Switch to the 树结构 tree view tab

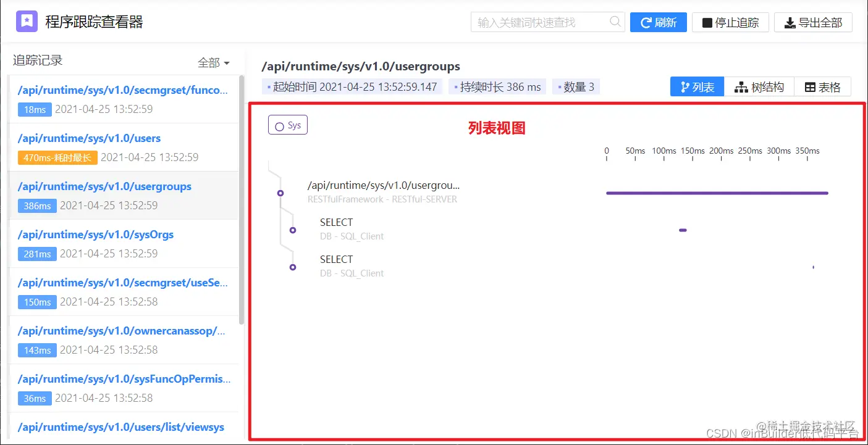pyautogui.click(x=759, y=87)
